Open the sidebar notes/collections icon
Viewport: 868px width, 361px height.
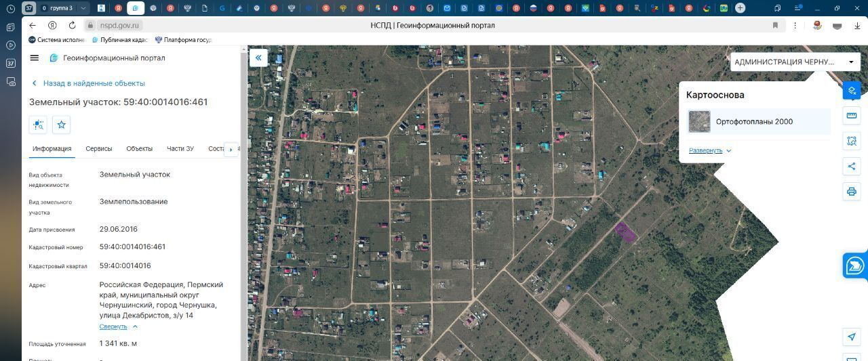point(10,27)
